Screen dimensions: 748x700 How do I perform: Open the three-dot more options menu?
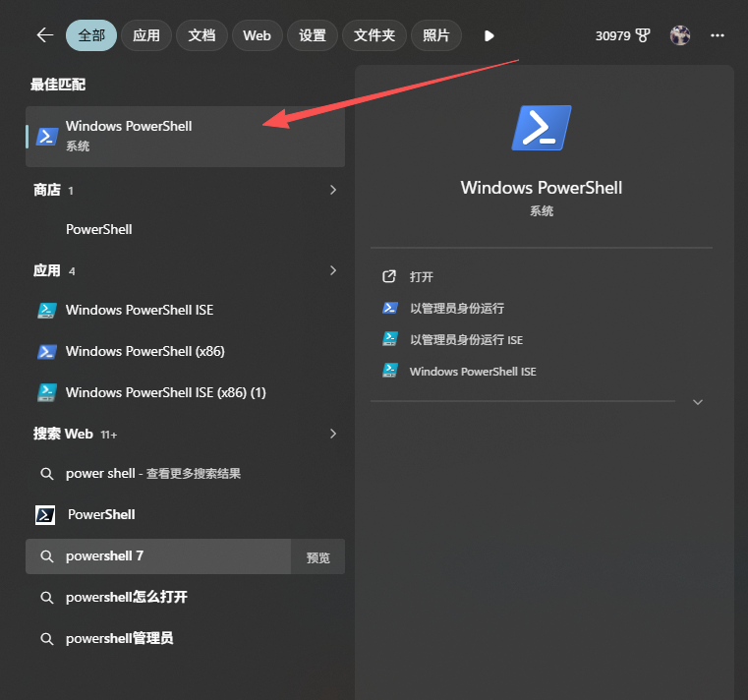[x=717, y=35]
